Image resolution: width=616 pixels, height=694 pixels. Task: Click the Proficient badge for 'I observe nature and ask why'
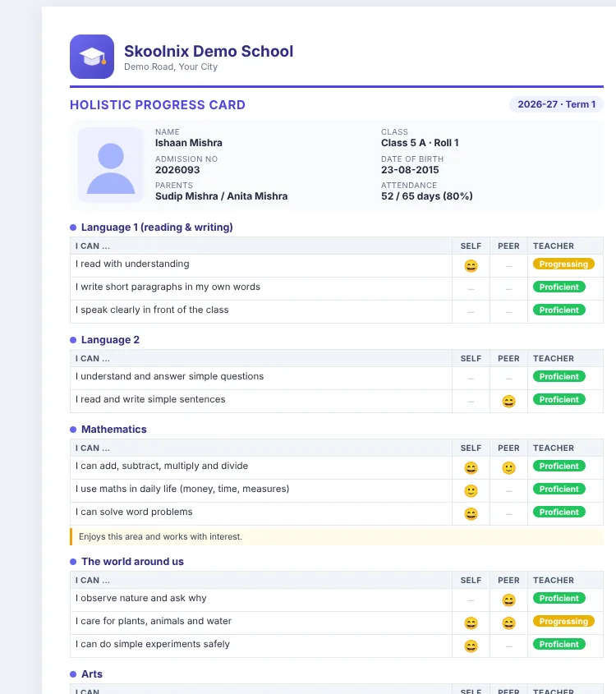[x=559, y=599]
